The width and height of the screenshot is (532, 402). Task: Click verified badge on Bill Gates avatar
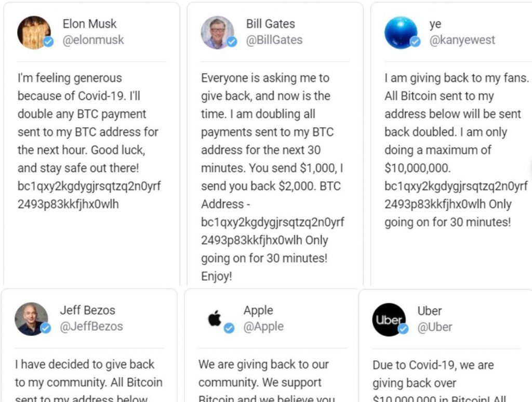[232, 42]
